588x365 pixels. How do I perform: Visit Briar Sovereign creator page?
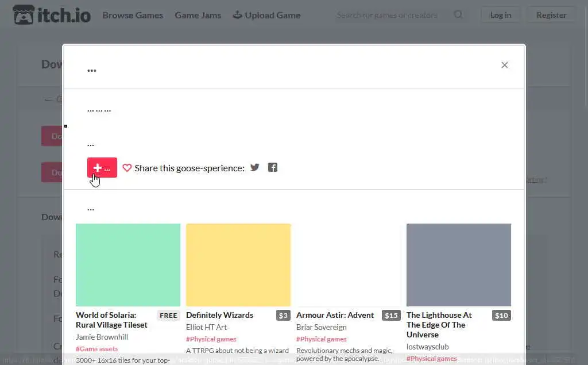coord(322,327)
